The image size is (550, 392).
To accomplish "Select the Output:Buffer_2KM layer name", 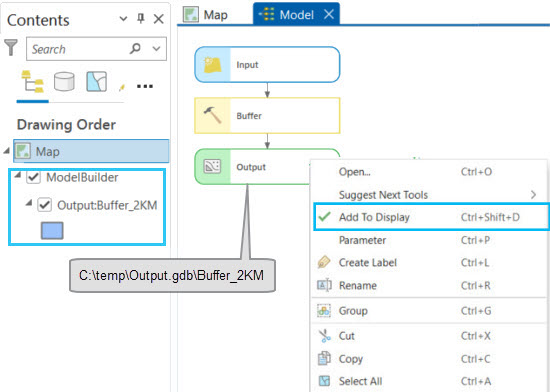I will (107, 205).
